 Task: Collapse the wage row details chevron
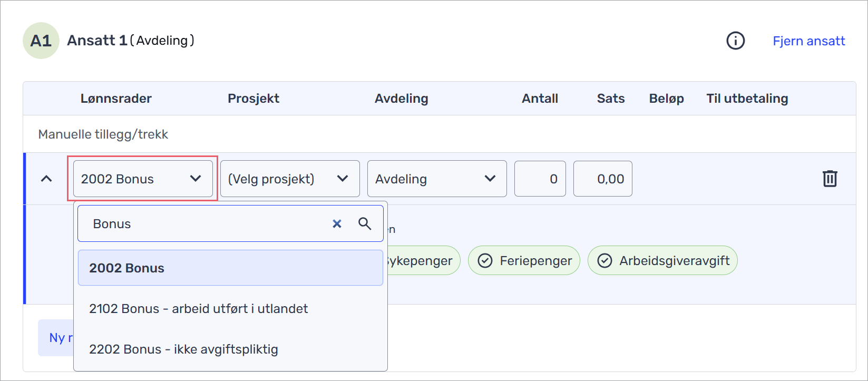tap(46, 179)
